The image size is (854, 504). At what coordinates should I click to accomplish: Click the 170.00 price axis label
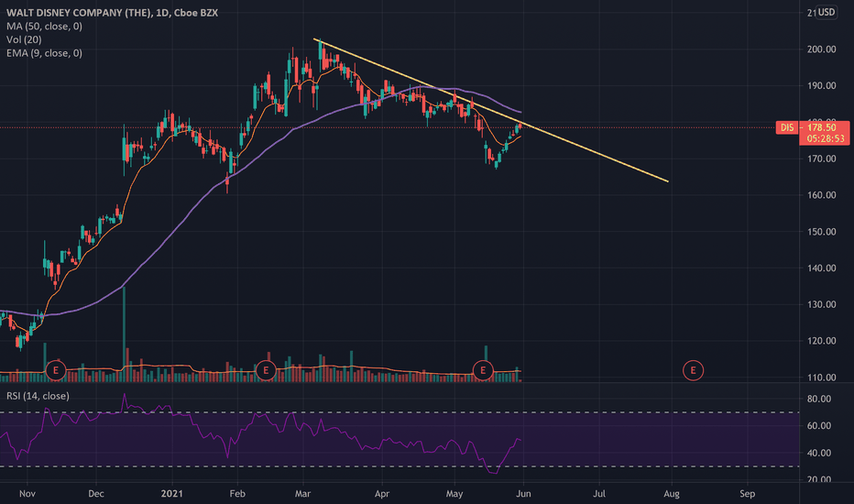pyautogui.click(x=821, y=159)
